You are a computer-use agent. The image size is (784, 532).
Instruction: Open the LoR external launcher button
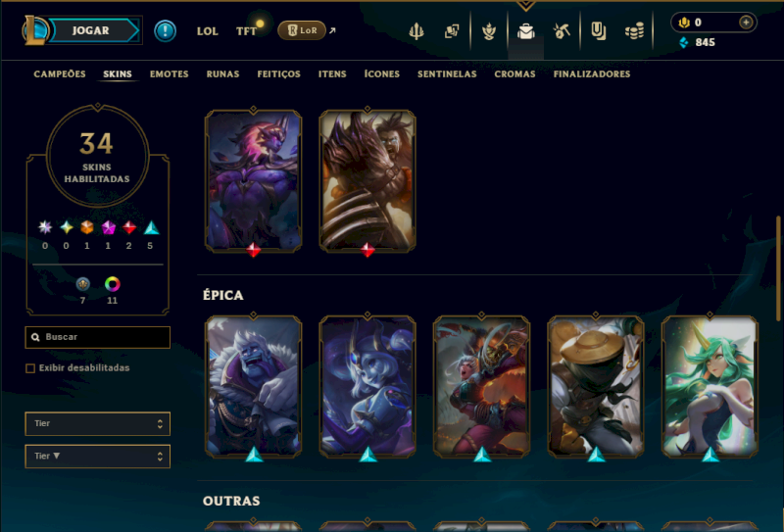[302, 30]
